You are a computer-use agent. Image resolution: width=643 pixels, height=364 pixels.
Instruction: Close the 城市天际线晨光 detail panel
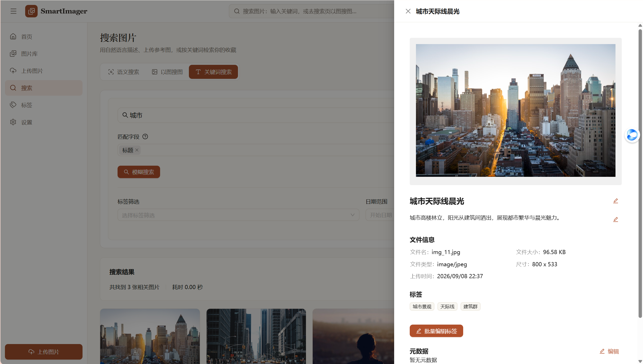pos(408,11)
